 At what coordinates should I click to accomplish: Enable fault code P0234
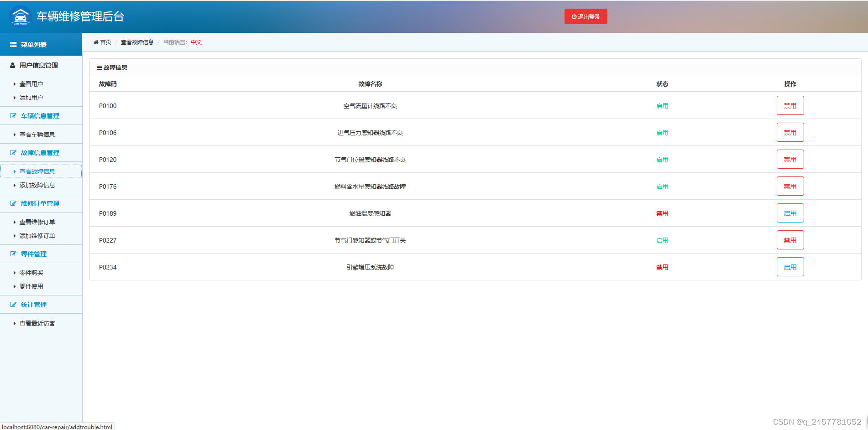(790, 267)
